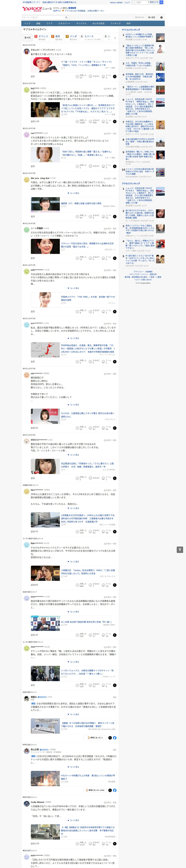The image size is (186, 868).
Task: Expand もっと見る on 秋山文野 comment
Action: click(x=73, y=767)
